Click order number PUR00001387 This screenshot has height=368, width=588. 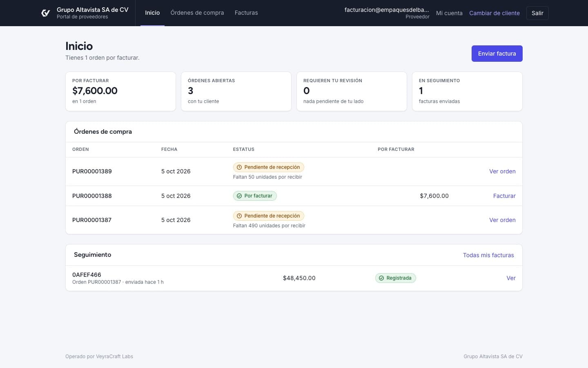[x=92, y=220]
